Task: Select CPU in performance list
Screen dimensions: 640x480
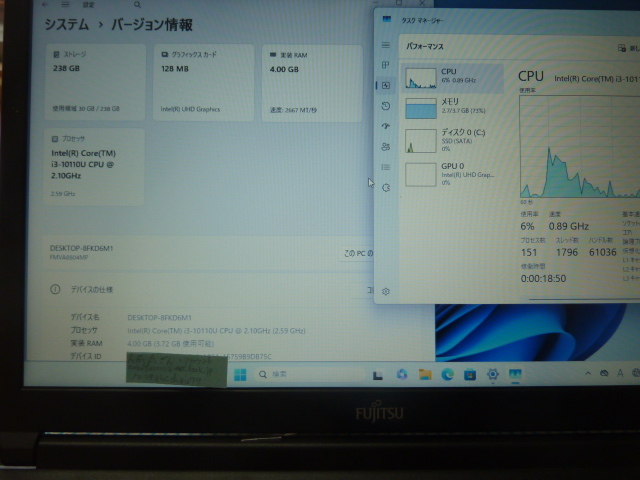Action: click(453, 76)
